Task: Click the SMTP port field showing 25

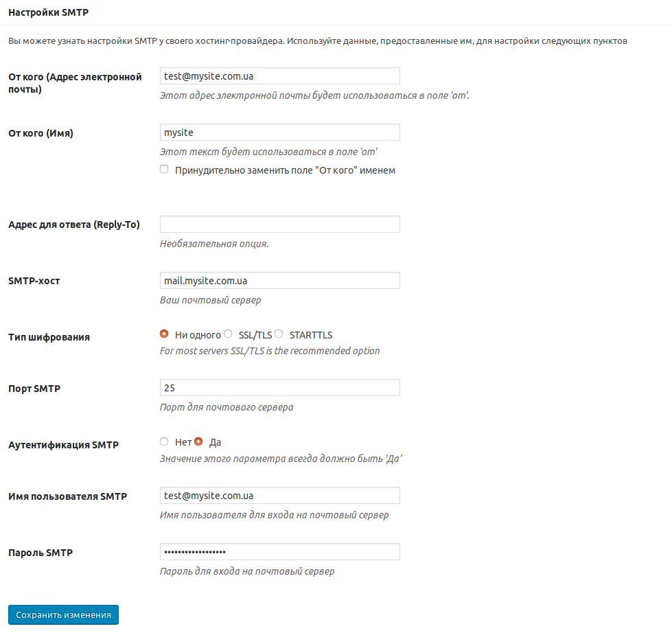Action: (x=280, y=388)
